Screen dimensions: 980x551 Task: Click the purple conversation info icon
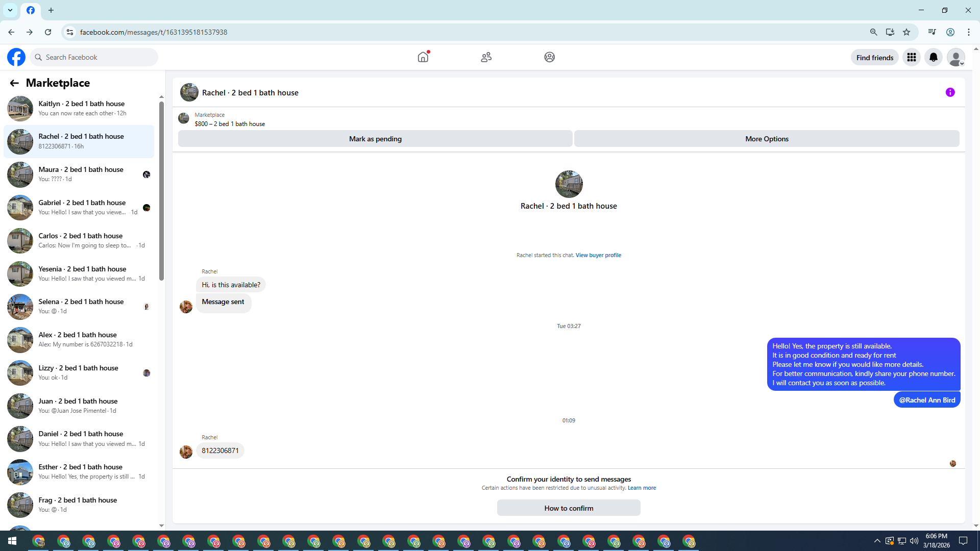950,92
